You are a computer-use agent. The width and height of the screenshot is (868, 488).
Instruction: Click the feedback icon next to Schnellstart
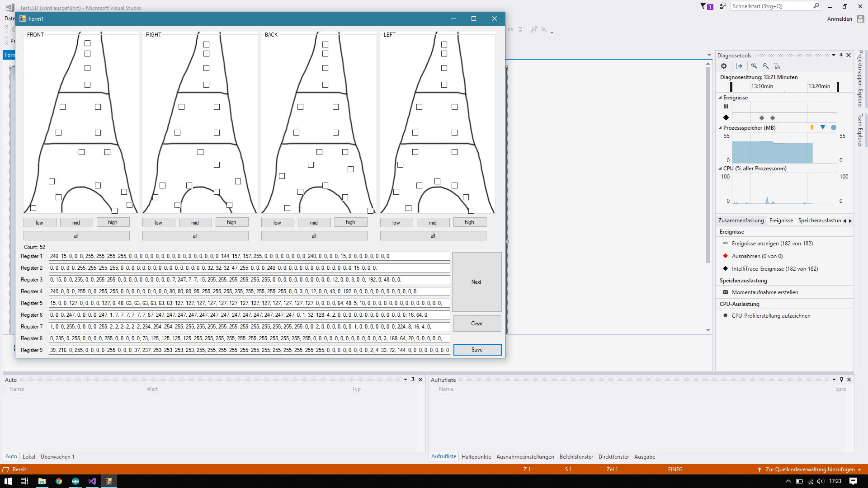pos(723,6)
